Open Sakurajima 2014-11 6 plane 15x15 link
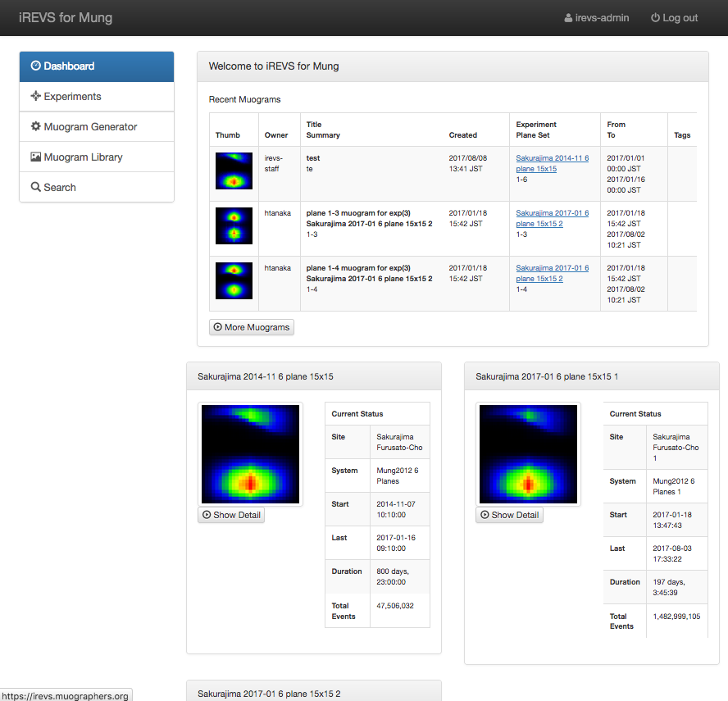 [552, 163]
